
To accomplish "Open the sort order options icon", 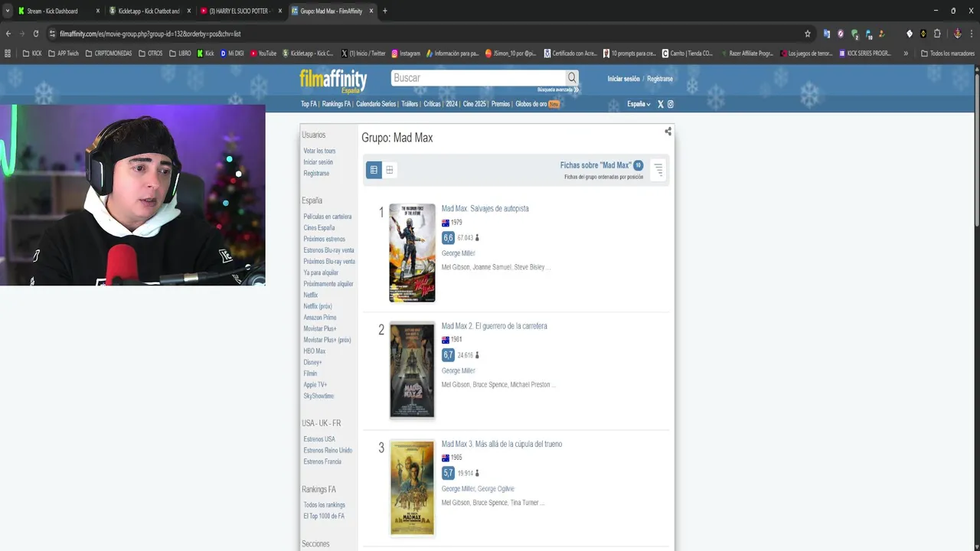I will coord(658,170).
